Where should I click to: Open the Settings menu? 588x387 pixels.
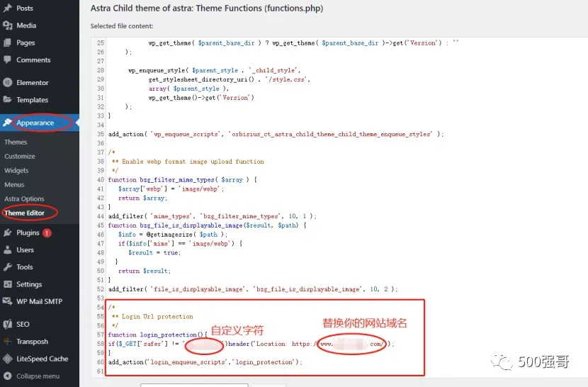coord(29,284)
